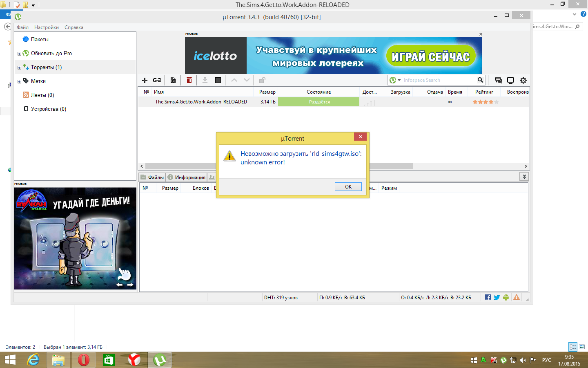Open the Yandex browser taskbar icon
This screenshot has width=588, height=368.
pos(134,360)
